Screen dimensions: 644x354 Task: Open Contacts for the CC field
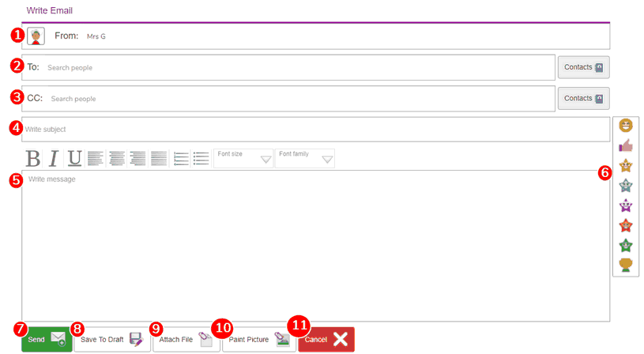tap(583, 99)
